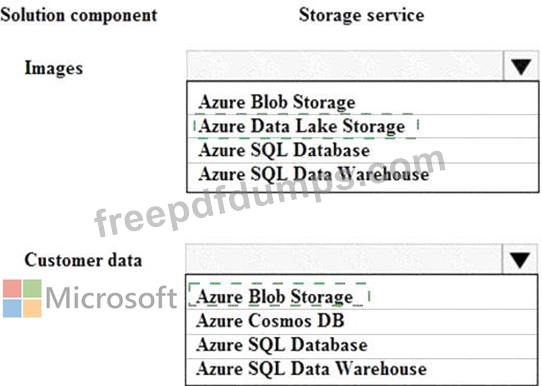Pick Azure SQL Database under Customer data
The image size is (542, 386).
pyautogui.click(x=362, y=345)
